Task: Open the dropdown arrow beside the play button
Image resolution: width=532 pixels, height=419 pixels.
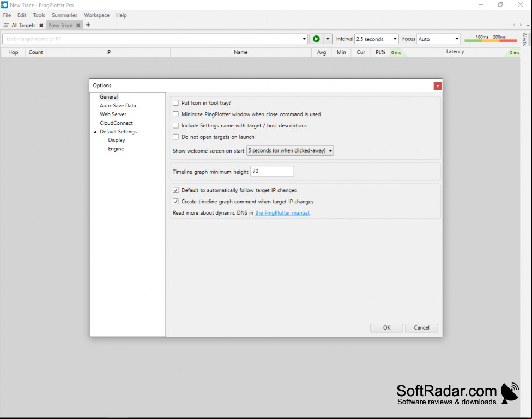Action: pos(328,39)
